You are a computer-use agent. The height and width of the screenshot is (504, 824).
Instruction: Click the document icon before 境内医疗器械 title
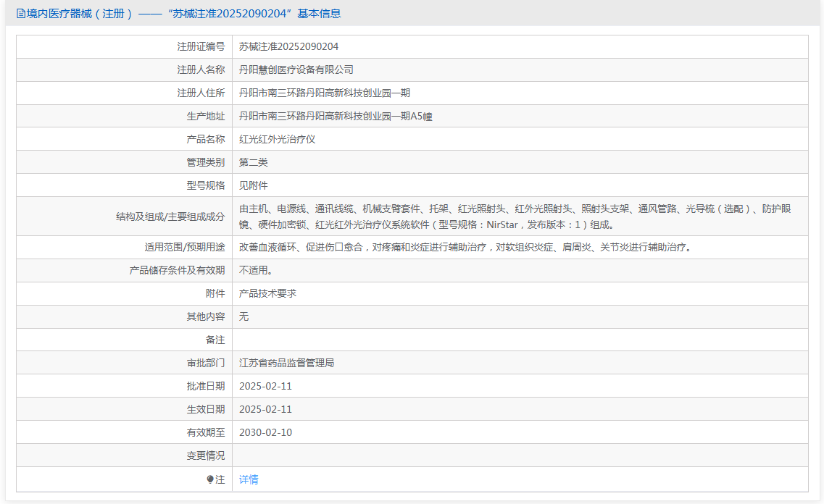[x=20, y=14]
